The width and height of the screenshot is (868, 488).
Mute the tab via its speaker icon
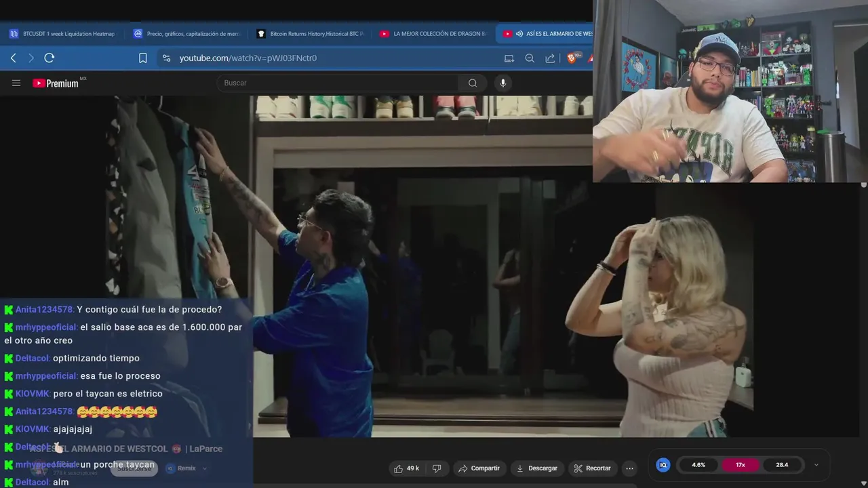click(519, 34)
